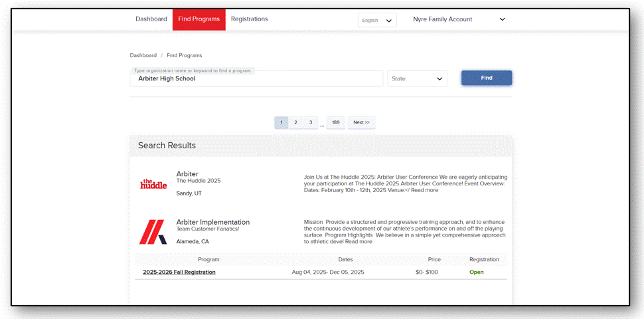Click the Price column header
Screen dimensions: 644x319
pos(434,259)
